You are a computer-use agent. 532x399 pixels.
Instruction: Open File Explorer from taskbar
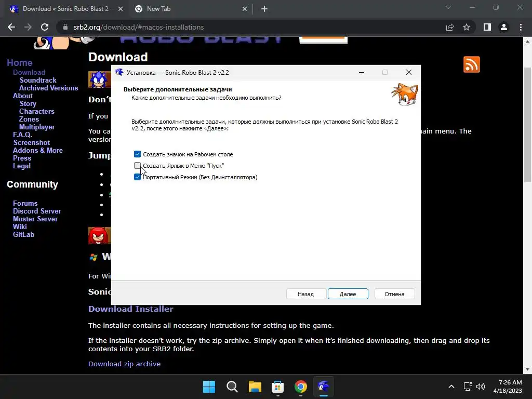[x=255, y=387]
